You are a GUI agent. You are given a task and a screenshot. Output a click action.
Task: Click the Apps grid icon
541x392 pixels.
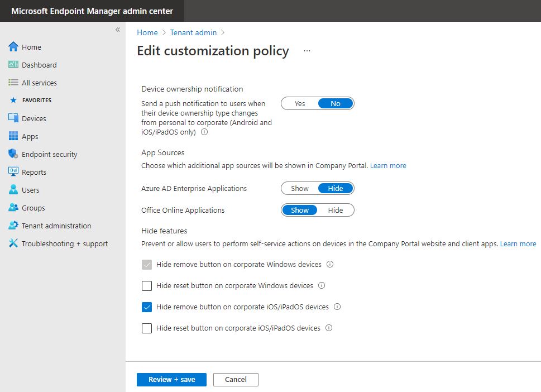(x=13, y=136)
